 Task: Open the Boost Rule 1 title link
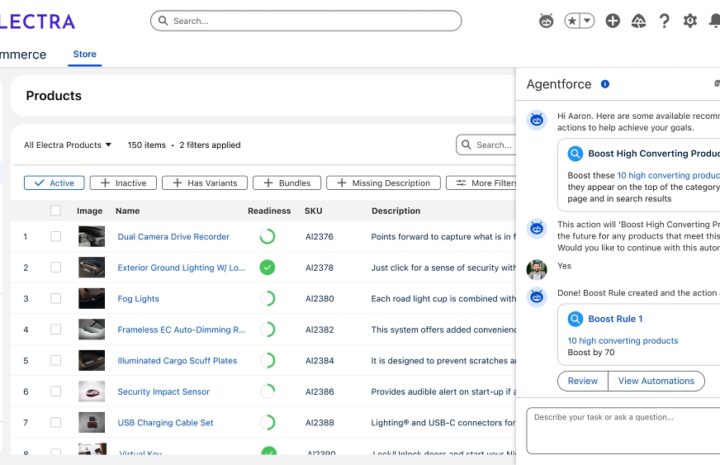[615, 319]
